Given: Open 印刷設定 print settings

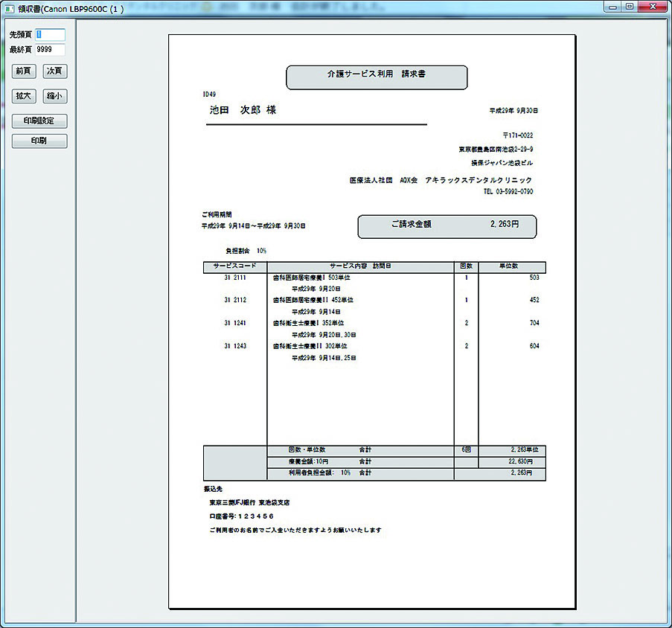Looking at the screenshot, I should [x=39, y=121].
